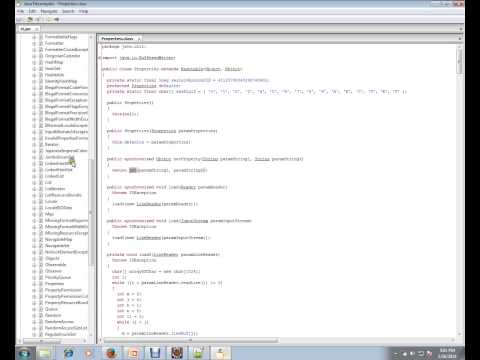Select RandomAccess in the tree
Screen dimensions: 480x360
coord(59,322)
